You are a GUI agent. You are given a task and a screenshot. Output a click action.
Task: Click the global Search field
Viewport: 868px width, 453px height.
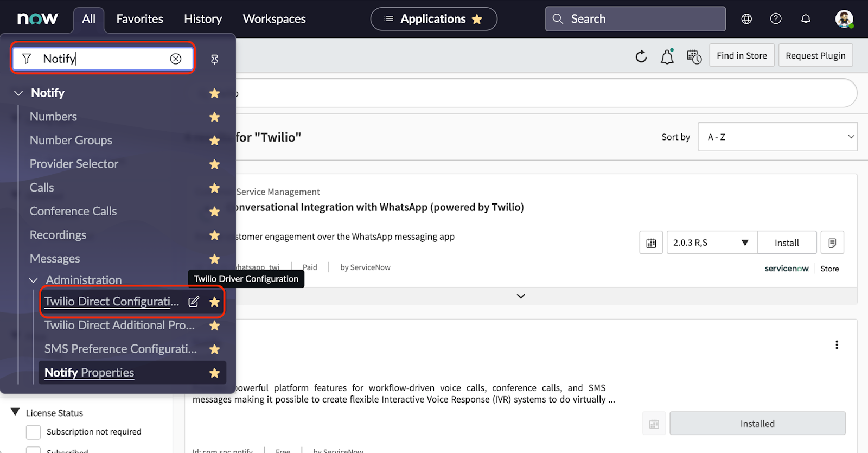(x=635, y=19)
